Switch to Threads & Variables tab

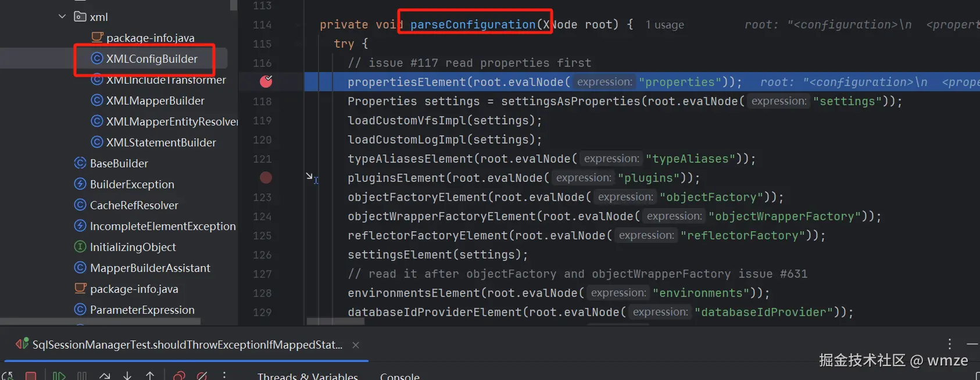point(307,377)
